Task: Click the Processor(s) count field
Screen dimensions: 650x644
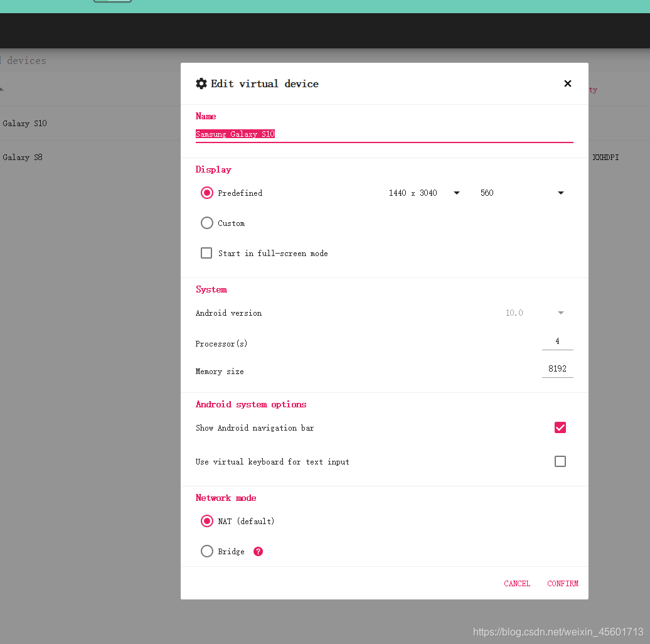Action: (558, 341)
